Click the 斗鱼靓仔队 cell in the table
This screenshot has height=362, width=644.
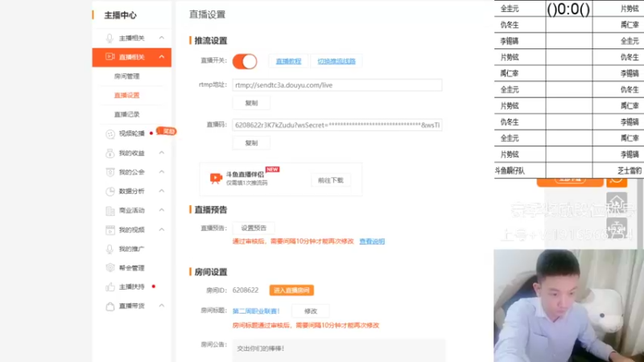[x=520, y=171]
